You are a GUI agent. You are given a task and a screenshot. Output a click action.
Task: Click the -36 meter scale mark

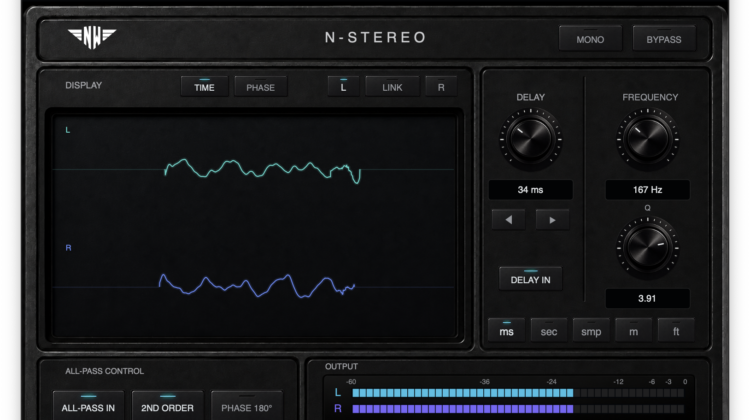click(485, 382)
